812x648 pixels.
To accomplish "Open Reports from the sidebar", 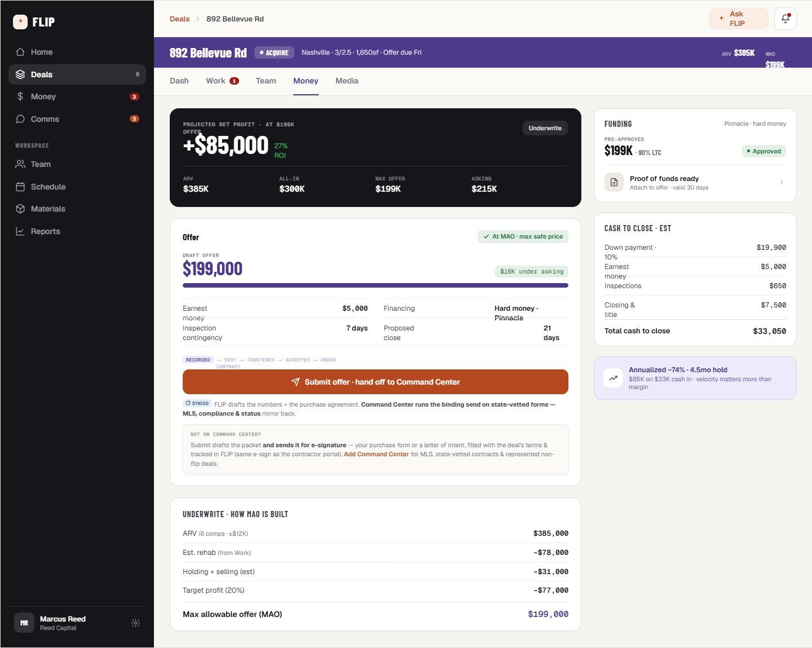I will 77,231.
